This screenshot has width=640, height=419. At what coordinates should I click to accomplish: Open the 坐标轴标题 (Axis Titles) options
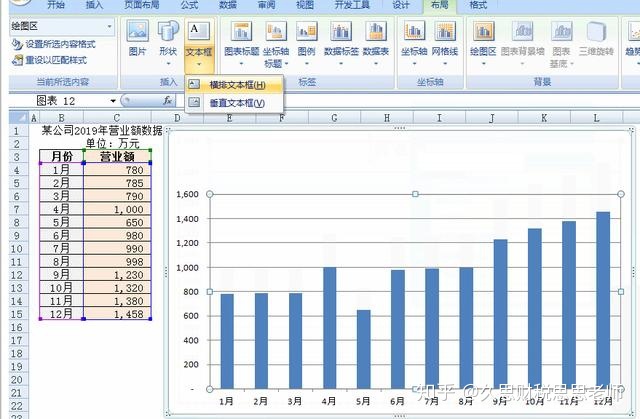(276, 44)
